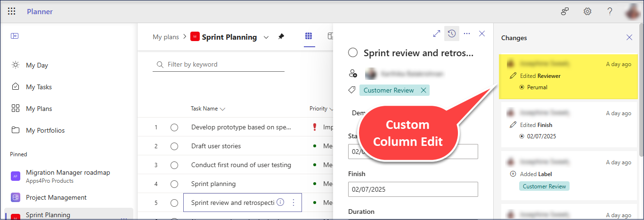Open My Portfolios from sidebar

click(x=45, y=130)
